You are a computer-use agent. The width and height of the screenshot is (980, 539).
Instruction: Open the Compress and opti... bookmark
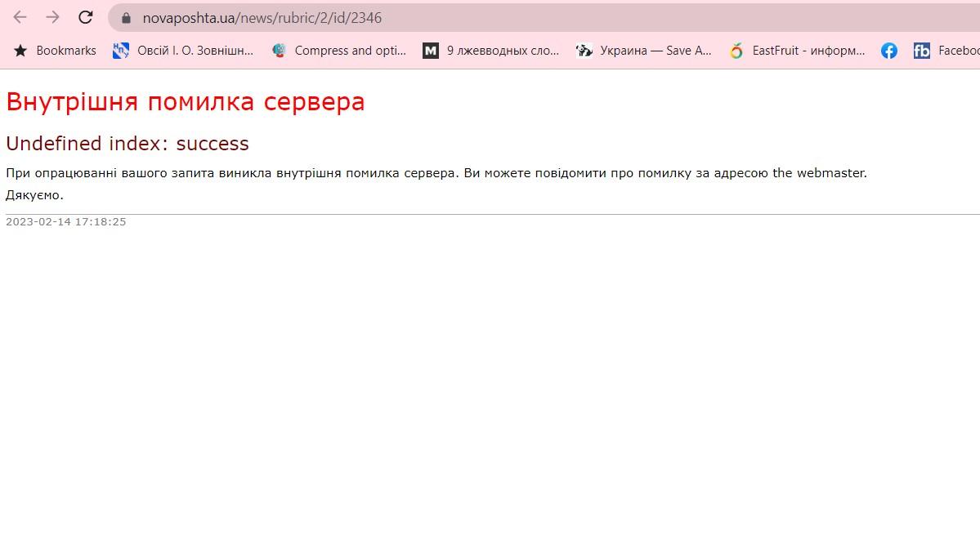point(339,51)
